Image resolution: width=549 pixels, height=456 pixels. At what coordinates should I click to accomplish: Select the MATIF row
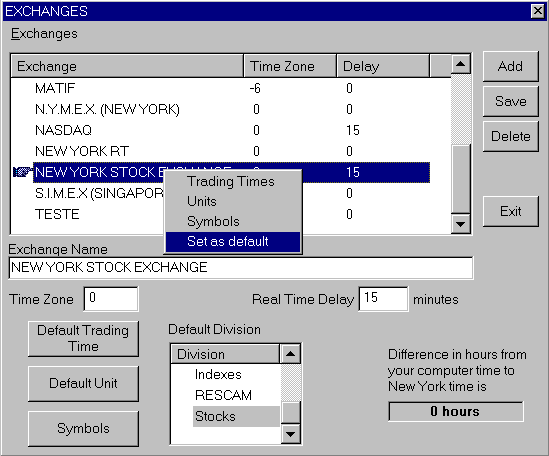coord(231,88)
